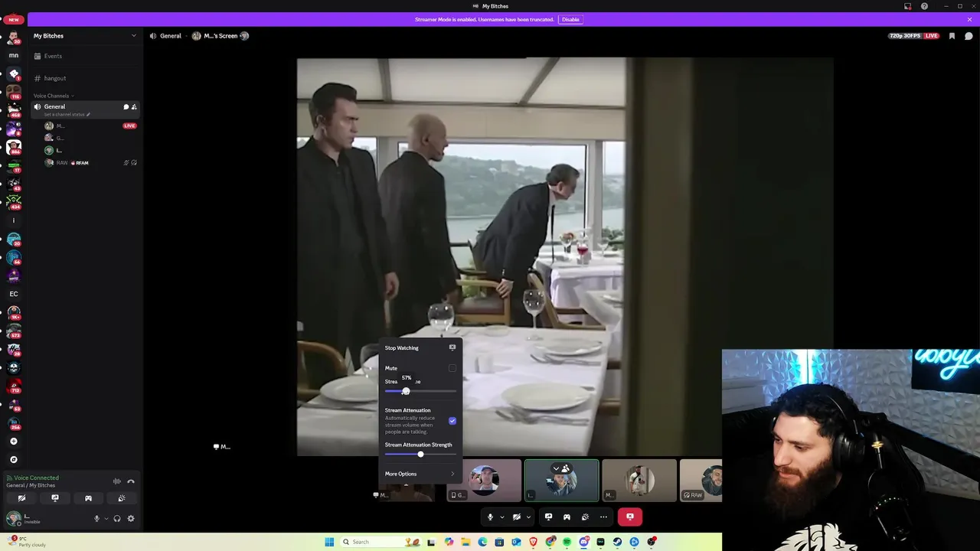Viewport: 980px width, 551px height.
Task: Open Discover servers compass icon
Action: pos(14,460)
